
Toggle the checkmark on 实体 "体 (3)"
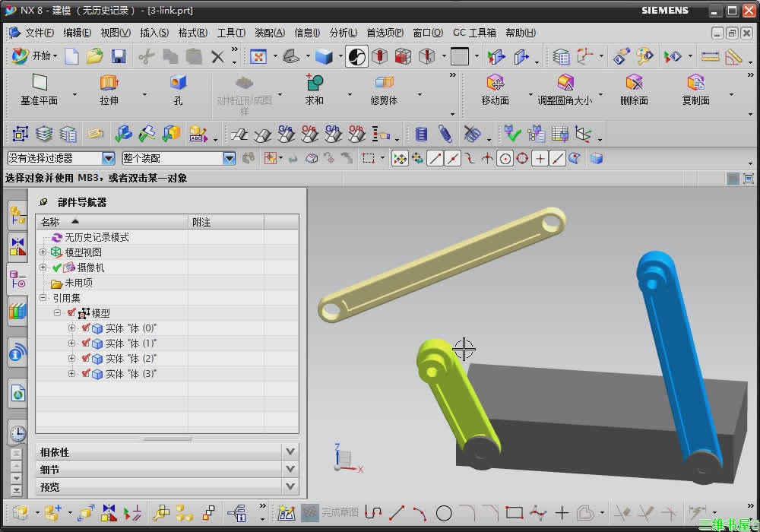pyautogui.click(x=86, y=374)
